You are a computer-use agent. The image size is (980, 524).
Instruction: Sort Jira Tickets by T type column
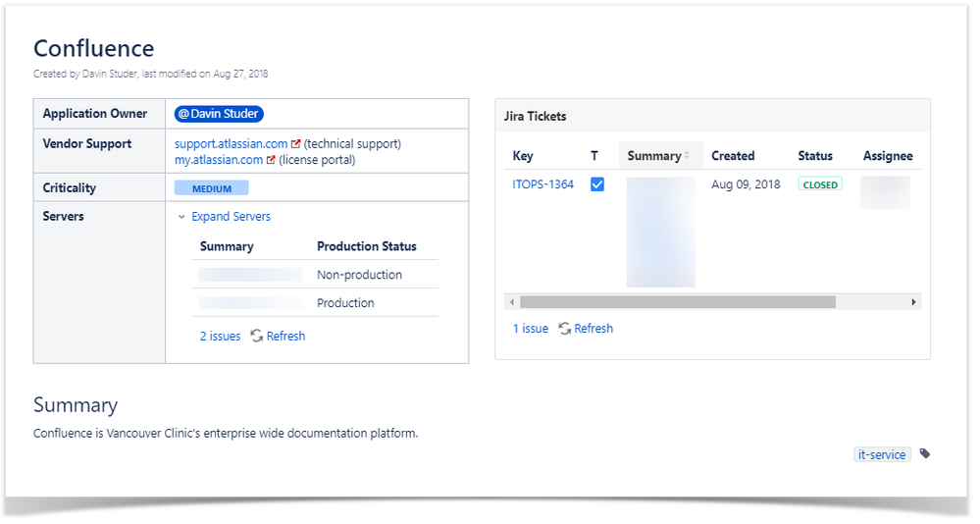594,156
